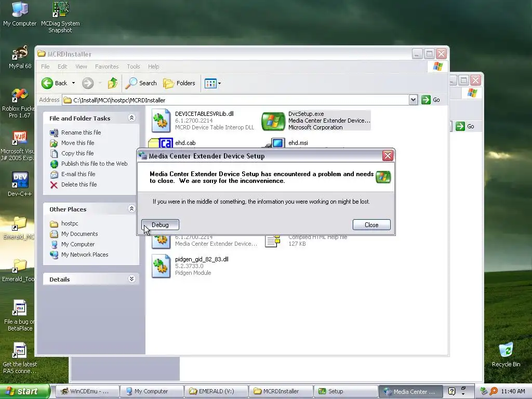Close the error dialog with the red X
532x399 pixels.
[388, 156]
